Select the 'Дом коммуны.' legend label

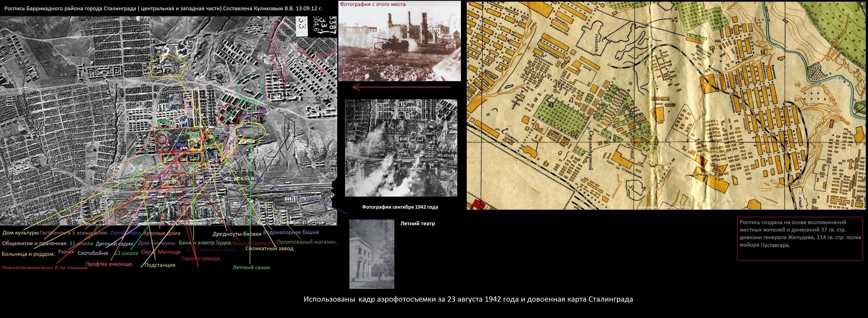157,243
